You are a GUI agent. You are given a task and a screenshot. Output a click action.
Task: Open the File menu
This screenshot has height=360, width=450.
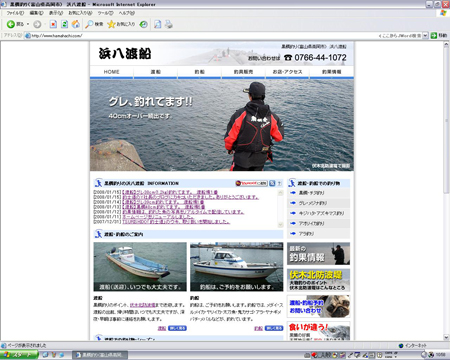pyautogui.click(x=15, y=13)
